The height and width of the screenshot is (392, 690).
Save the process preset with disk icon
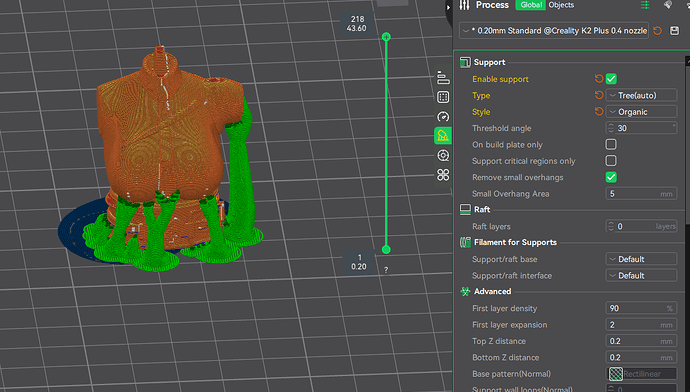674,31
